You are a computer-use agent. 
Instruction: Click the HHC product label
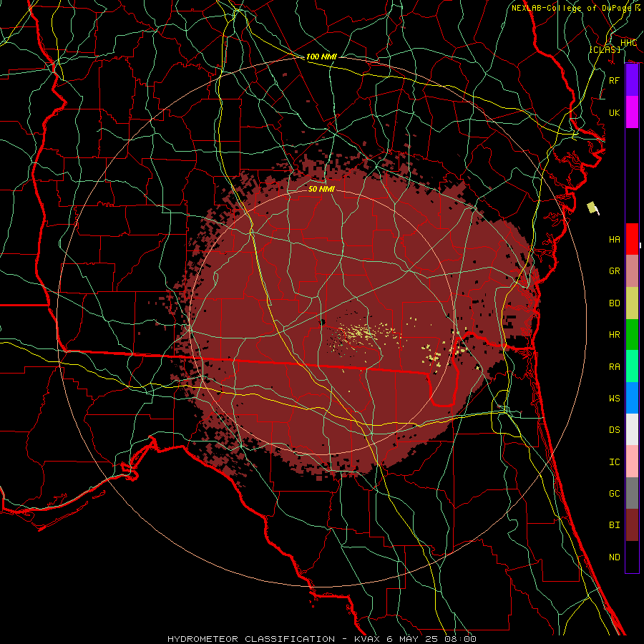click(628, 43)
